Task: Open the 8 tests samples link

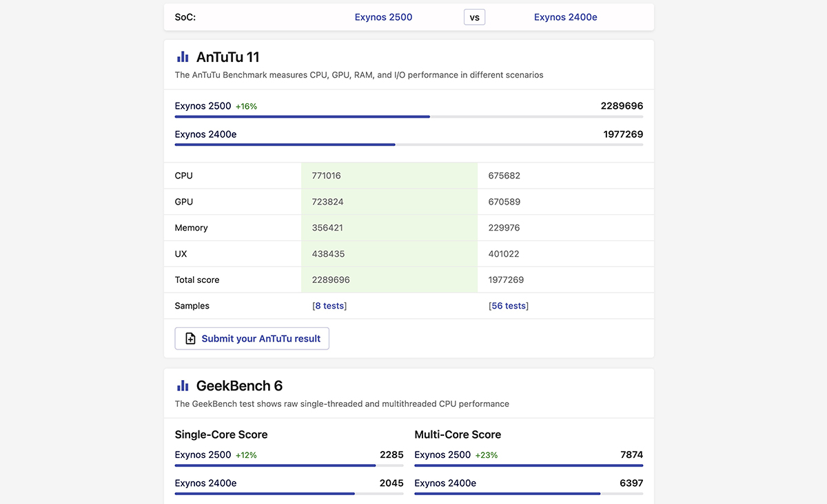Action: (329, 306)
